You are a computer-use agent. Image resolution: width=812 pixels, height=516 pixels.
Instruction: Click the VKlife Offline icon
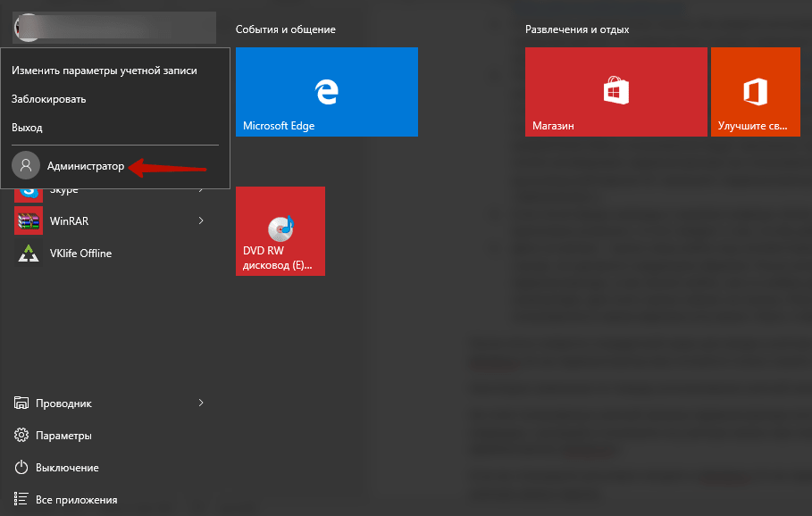tap(29, 253)
